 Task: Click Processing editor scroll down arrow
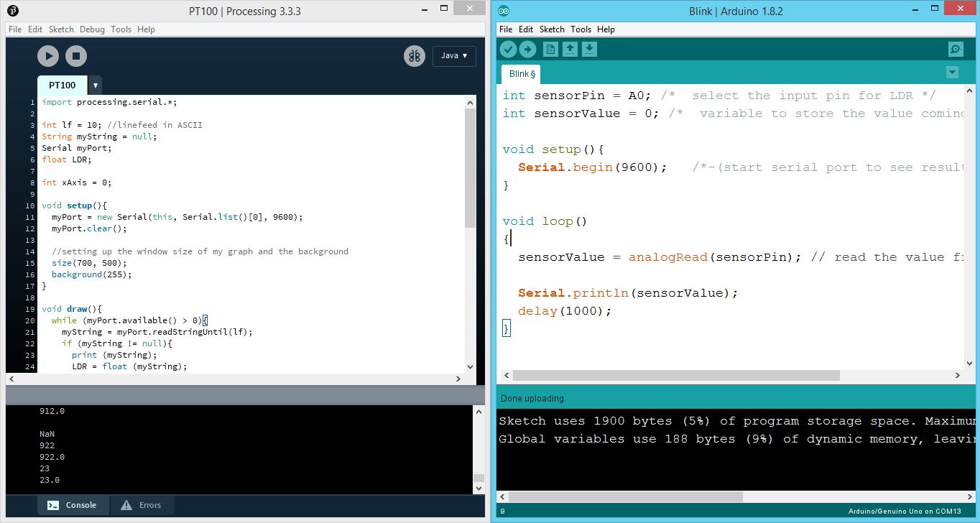(x=470, y=366)
